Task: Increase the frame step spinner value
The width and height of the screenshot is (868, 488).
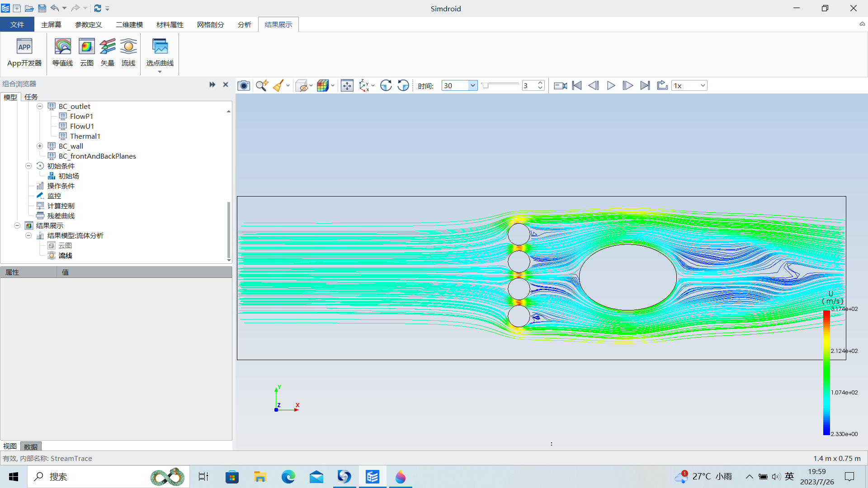Action: tap(540, 83)
